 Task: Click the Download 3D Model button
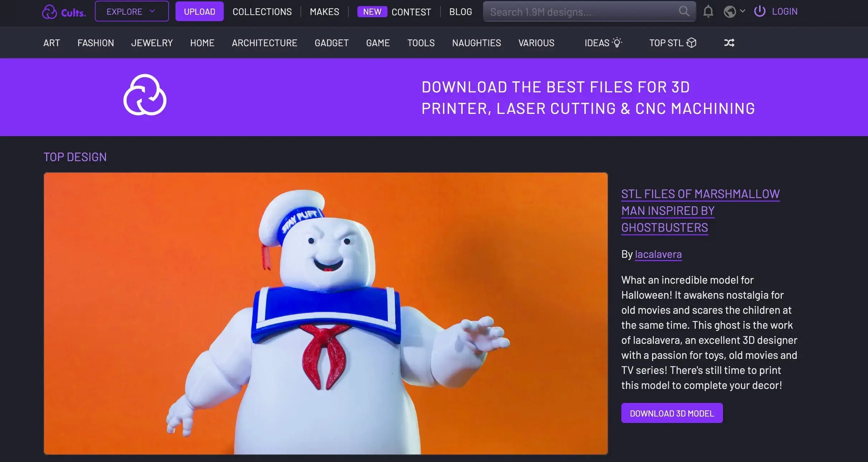pos(672,413)
